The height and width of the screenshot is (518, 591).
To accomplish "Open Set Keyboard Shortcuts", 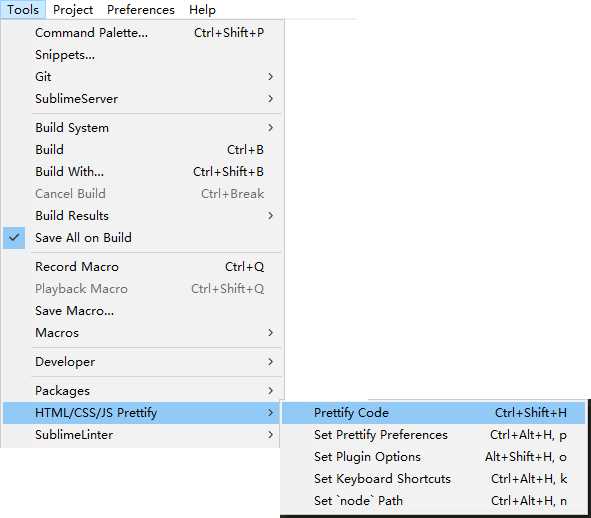I will click(x=433, y=479).
